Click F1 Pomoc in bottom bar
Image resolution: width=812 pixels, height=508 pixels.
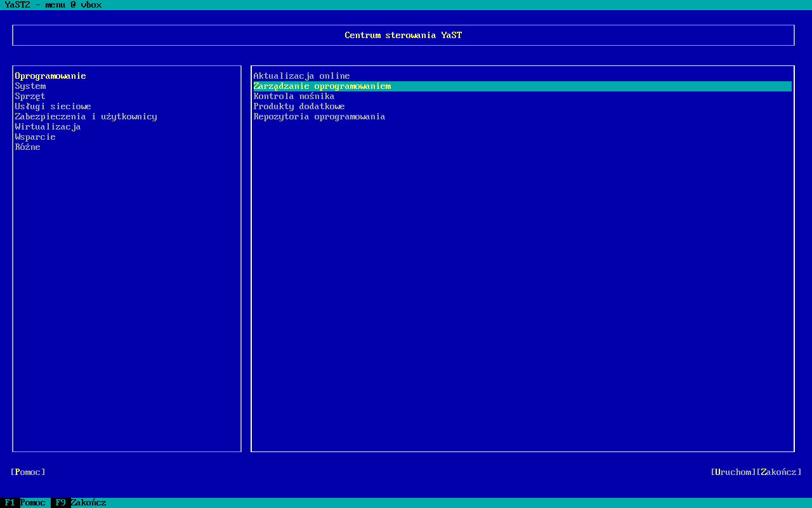point(25,503)
